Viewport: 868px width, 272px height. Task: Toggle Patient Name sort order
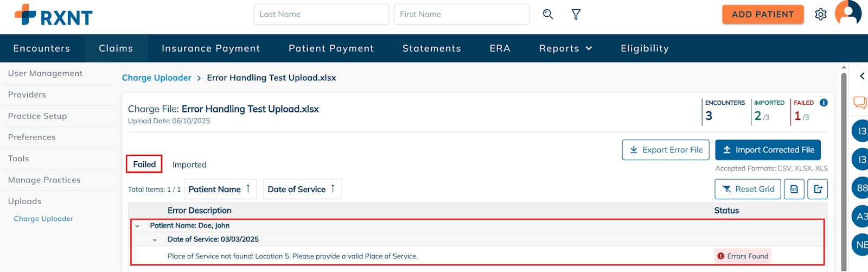pos(220,189)
